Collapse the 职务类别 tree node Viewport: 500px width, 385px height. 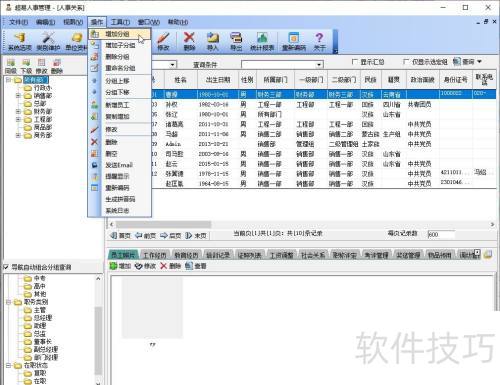coord(9,302)
